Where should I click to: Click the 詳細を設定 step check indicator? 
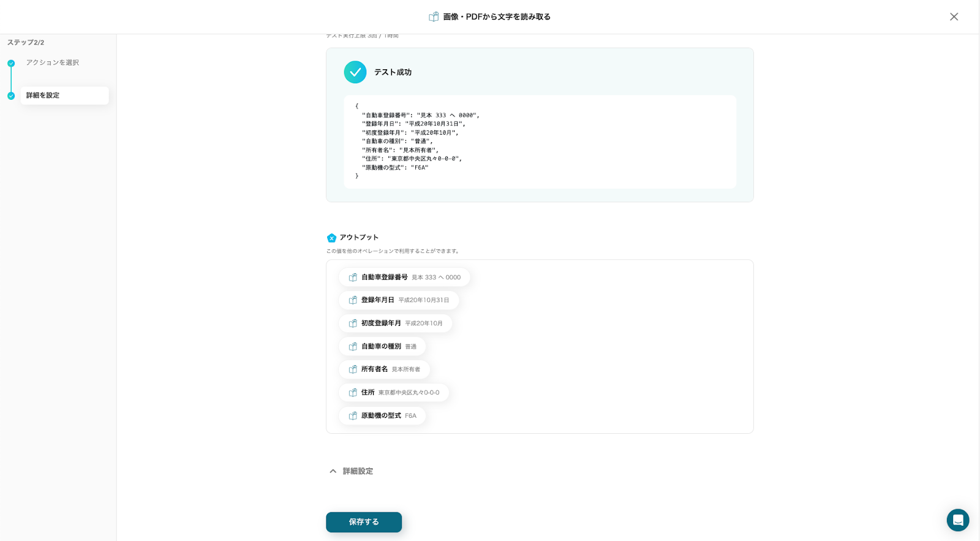(x=11, y=96)
